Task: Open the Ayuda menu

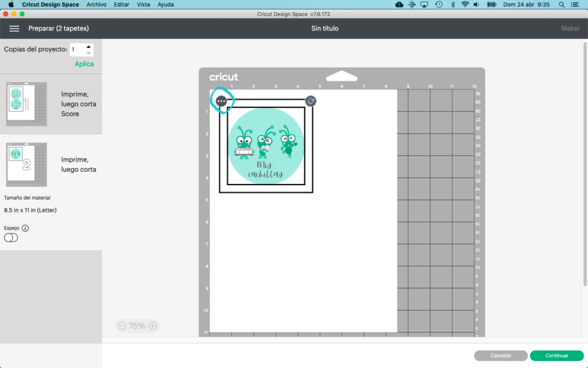Action: pos(165,5)
